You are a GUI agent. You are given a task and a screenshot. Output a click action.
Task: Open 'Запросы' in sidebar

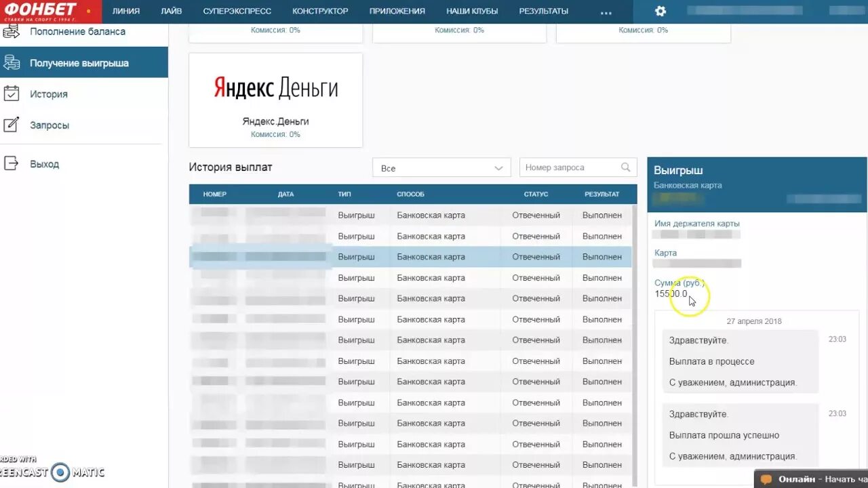coord(50,125)
